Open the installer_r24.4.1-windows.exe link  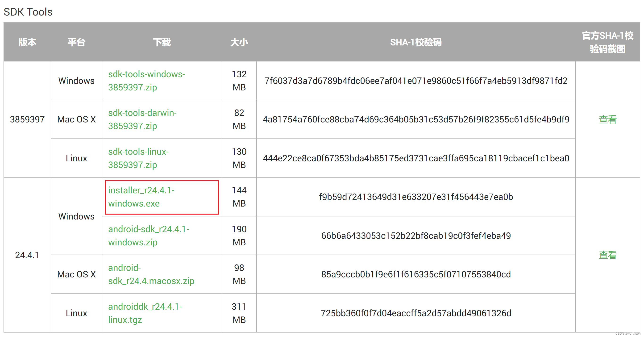point(141,197)
